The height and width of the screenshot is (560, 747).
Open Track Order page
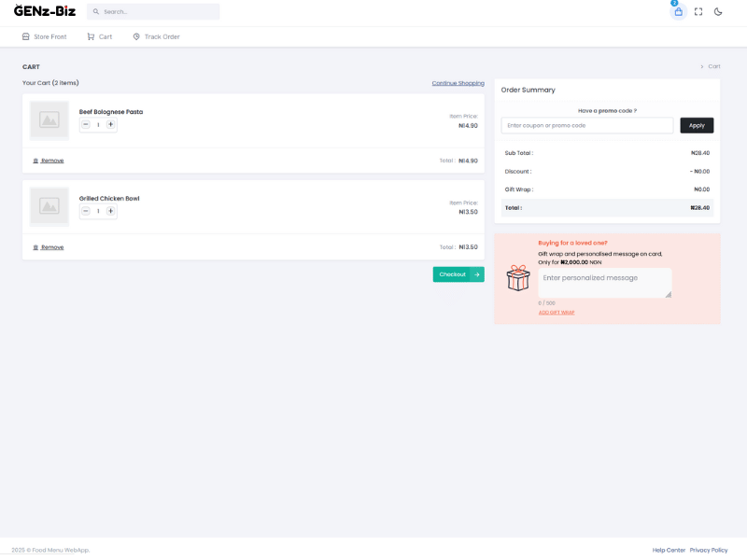tap(156, 36)
